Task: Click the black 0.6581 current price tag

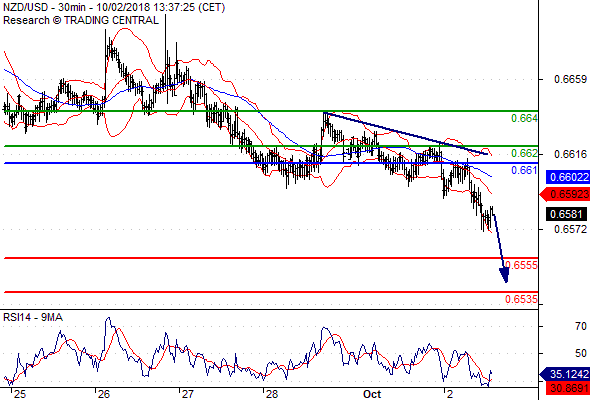Action: pos(566,214)
